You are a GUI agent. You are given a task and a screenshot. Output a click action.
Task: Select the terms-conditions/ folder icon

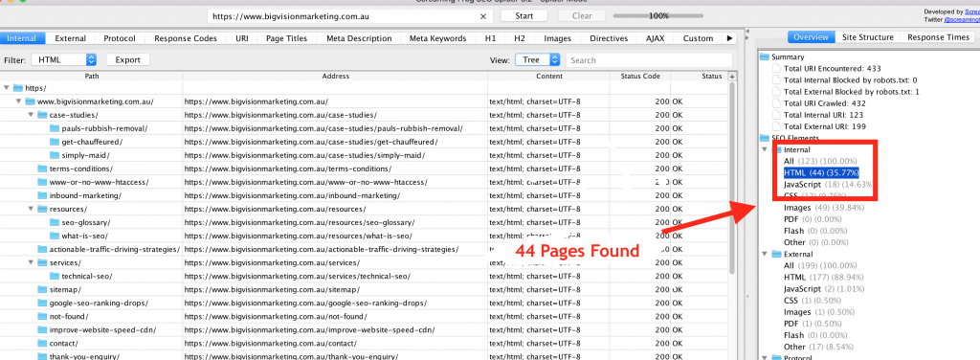(x=42, y=169)
